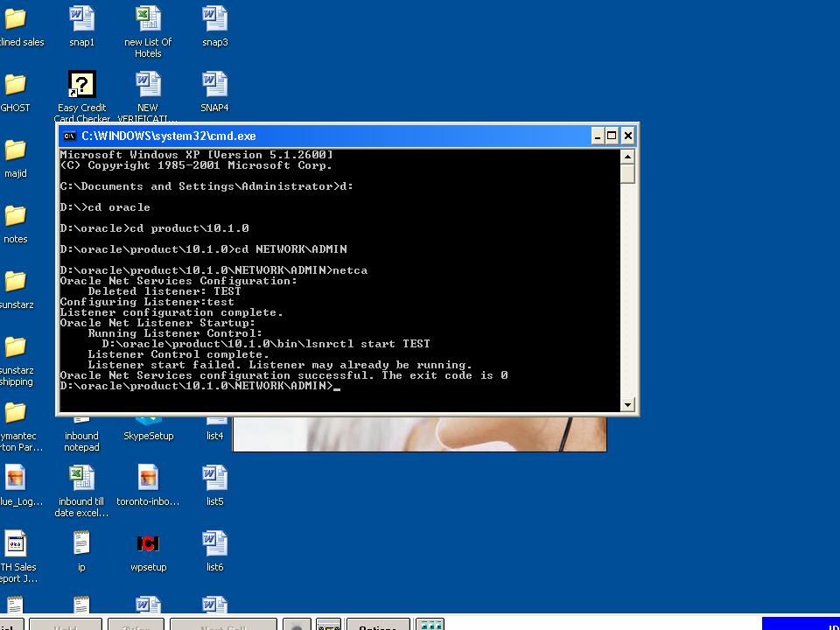Select the lue_Log image file icon
This screenshot has height=630, width=840.
pos(15,478)
